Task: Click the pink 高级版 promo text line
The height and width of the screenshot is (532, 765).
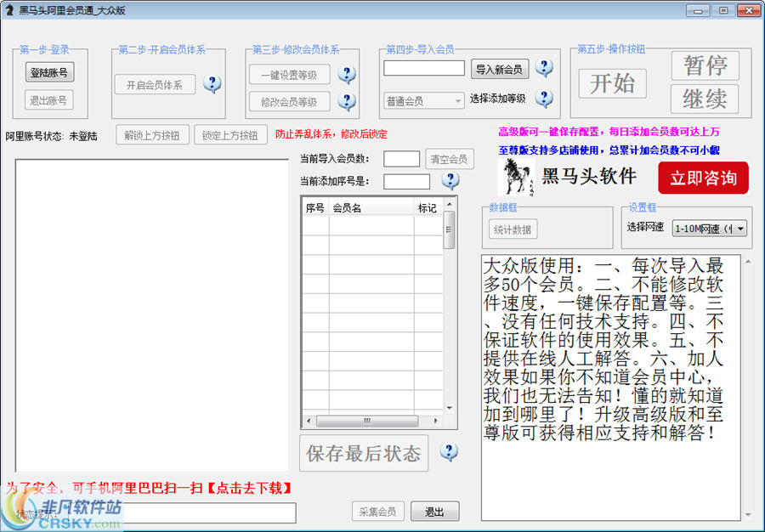Action: tap(609, 132)
